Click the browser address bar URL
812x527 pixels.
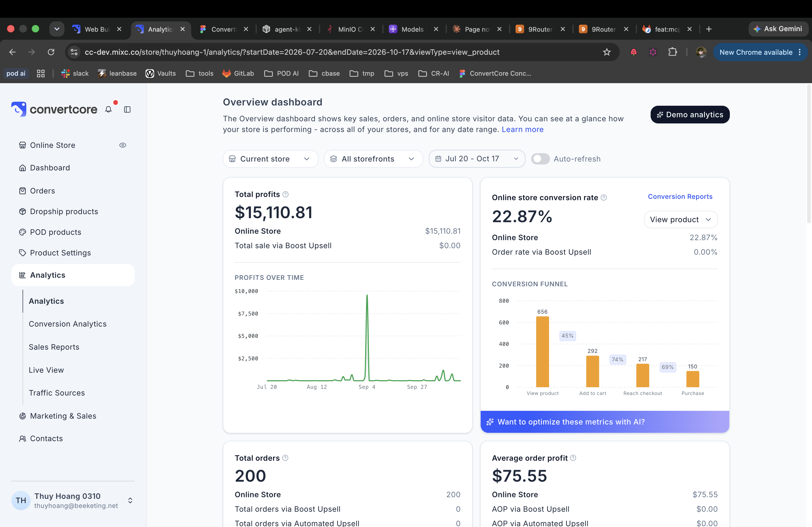[x=292, y=52]
